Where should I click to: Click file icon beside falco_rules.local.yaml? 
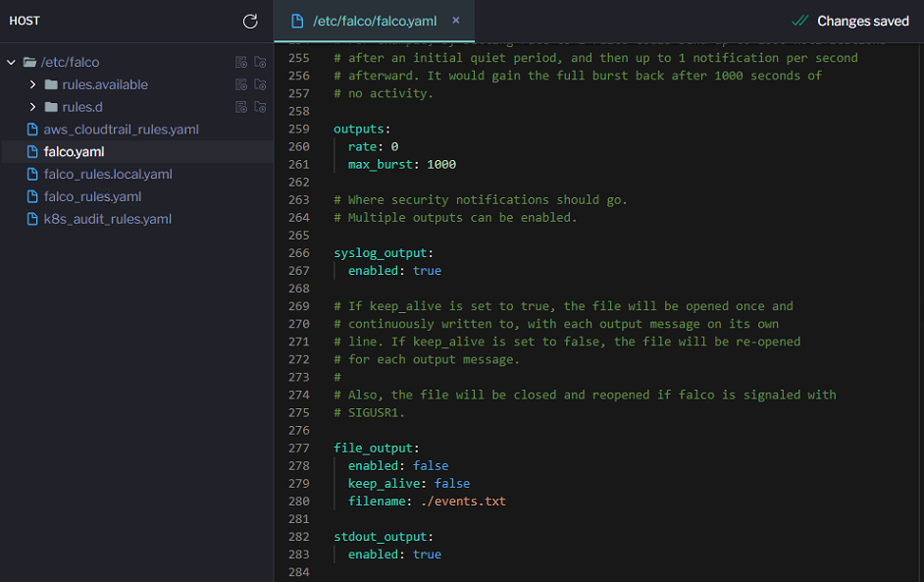32,174
